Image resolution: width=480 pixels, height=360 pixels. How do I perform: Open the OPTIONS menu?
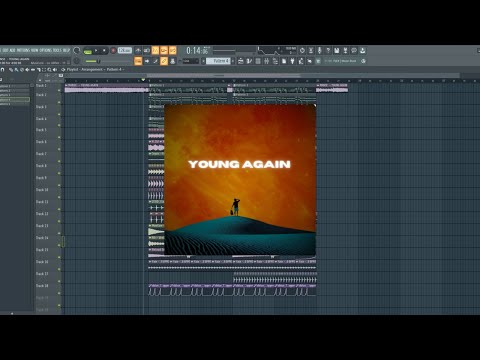[46, 50]
